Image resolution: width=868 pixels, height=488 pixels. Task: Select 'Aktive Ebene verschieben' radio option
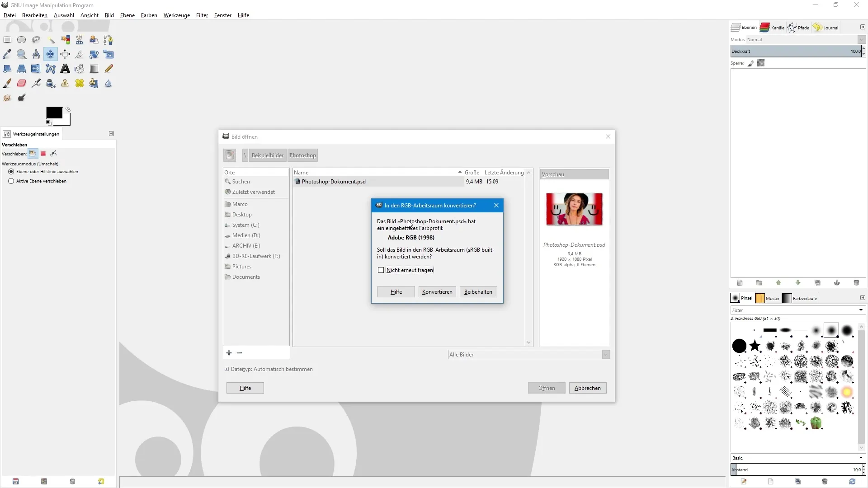point(11,181)
